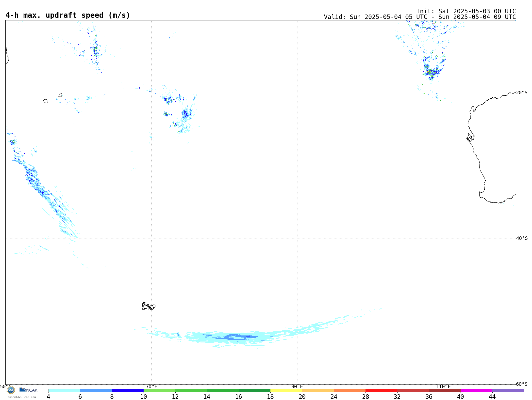The height and width of the screenshot is (400, 532).
Task: Click the 50°E longitude label
Action: [x=6, y=386]
